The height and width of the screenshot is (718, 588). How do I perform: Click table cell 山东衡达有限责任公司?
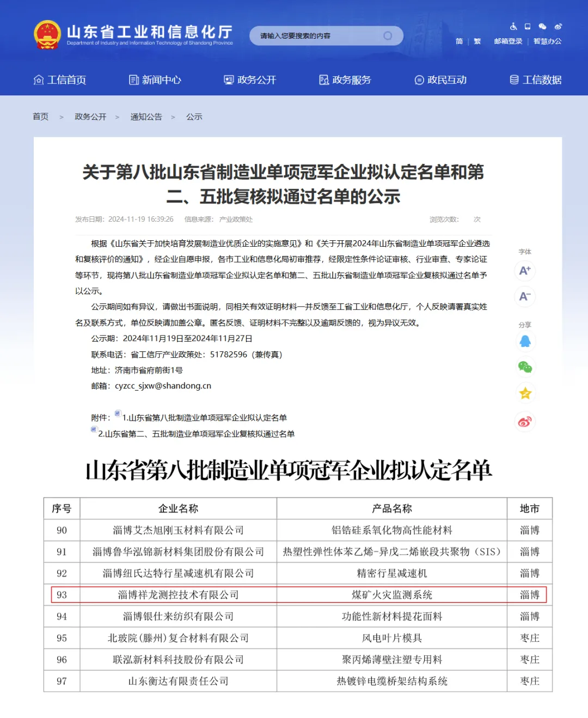(178, 682)
